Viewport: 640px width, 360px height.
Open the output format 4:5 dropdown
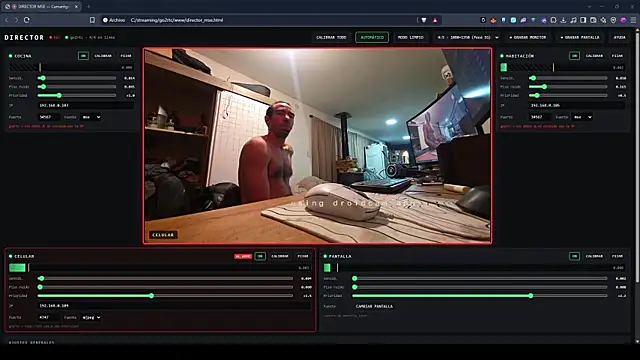coord(467,37)
